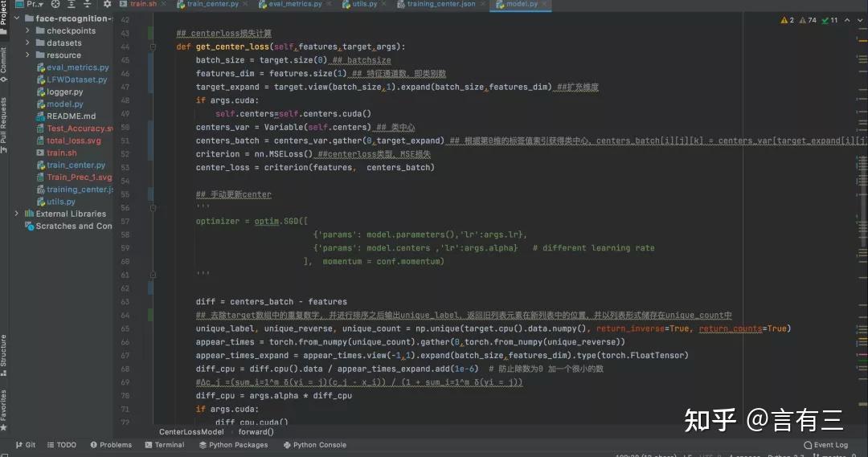Close the train_center.py tab
This screenshot has width=868, height=457.
(x=245, y=4)
